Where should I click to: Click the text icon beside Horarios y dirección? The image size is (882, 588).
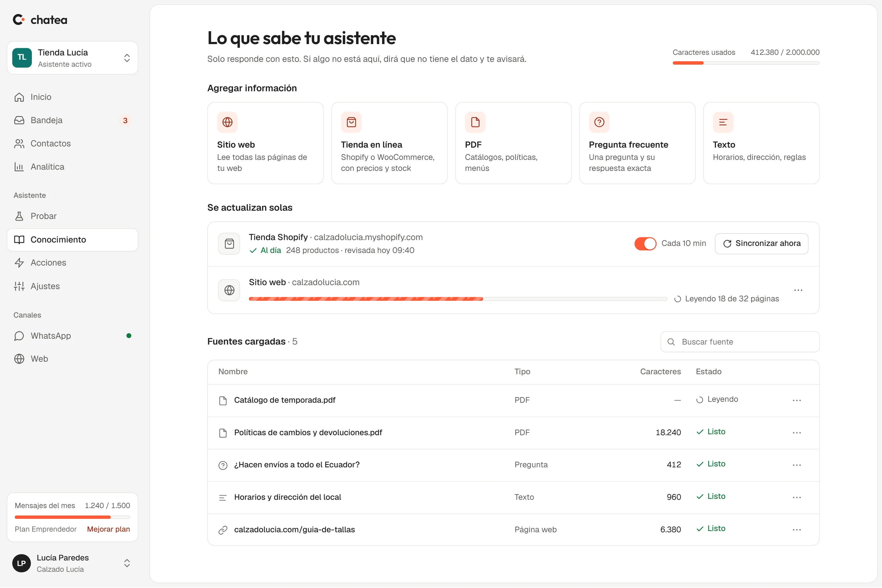223,498
